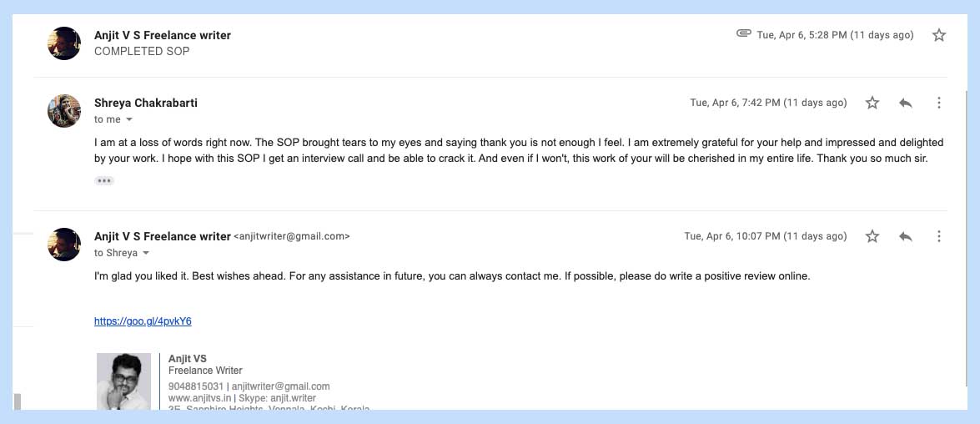Reply to Anjit's 10:07 PM message
The height and width of the screenshot is (424, 980).
[x=906, y=236]
